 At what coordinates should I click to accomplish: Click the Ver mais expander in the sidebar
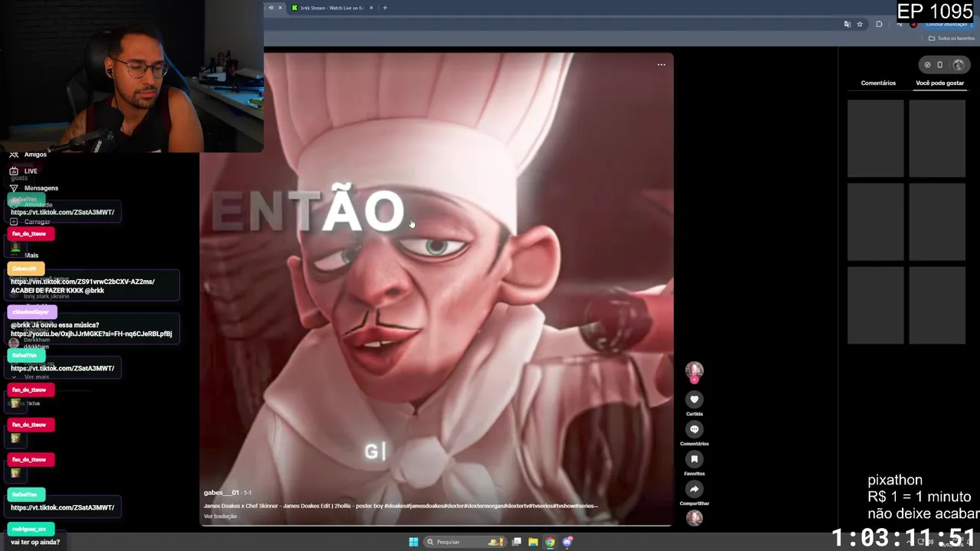(36, 377)
